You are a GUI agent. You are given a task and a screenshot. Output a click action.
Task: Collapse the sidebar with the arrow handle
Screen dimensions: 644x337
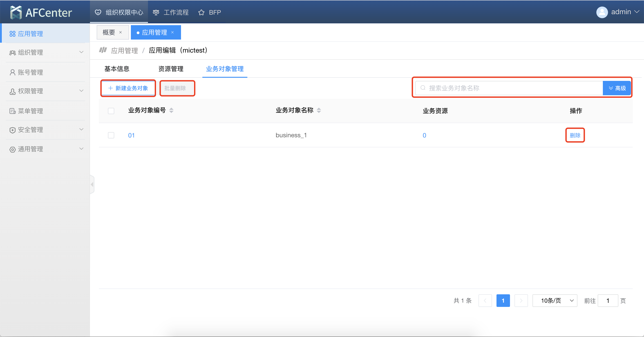92,185
